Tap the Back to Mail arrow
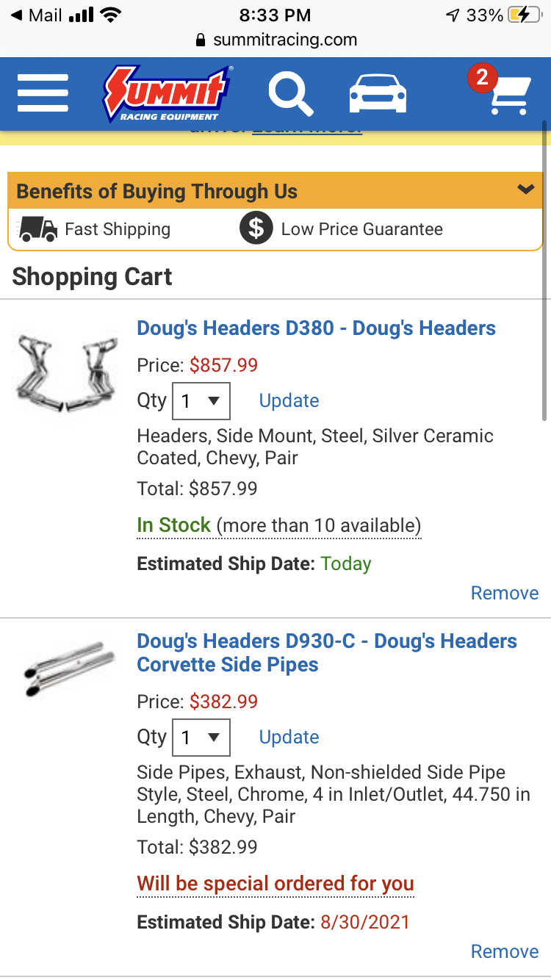The image size is (551, 980). pyautogui.click(x=17, y=15)
